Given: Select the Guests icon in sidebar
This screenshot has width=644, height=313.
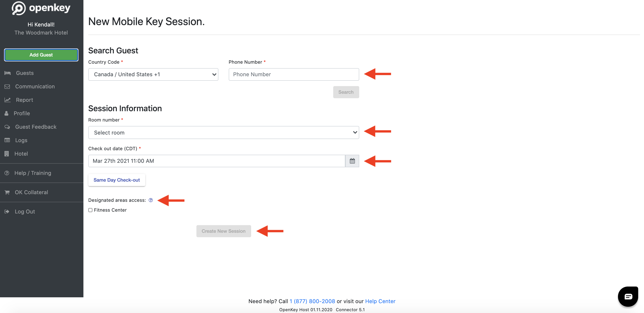Looking at the screenshot, I should (7, 73).
